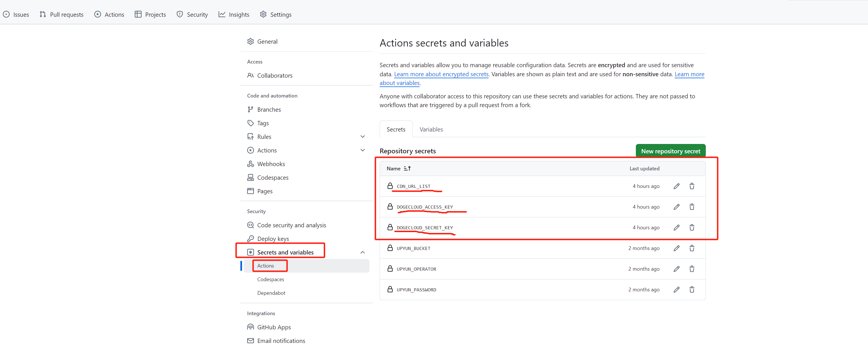Click the sort arrow icon beside Name
Screen dimensions: 868x352
coord(407,168)
